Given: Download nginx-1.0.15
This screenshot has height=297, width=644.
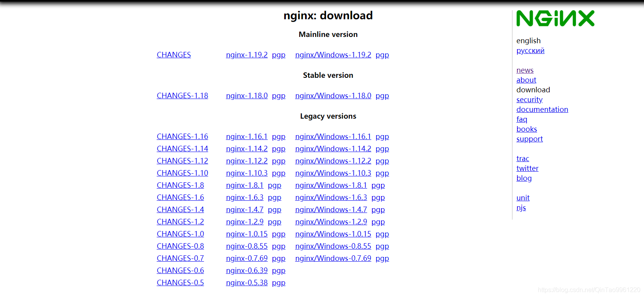Looking at the screenshot, I should tap(247, 234).
